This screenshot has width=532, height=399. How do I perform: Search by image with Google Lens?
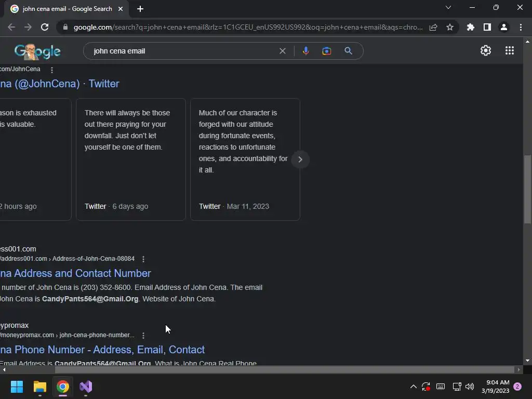pos(326,51)
